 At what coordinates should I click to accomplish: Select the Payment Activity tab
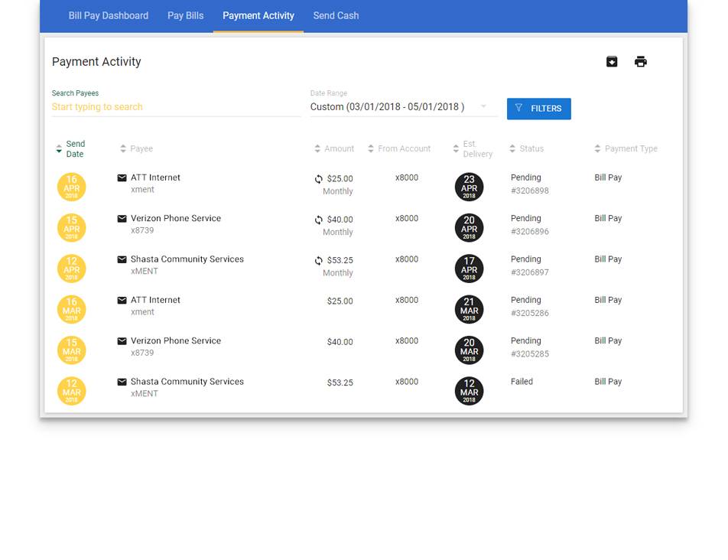[x=258, y=16]
